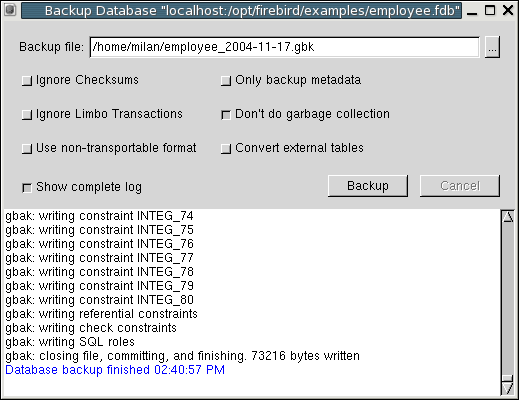Image resolution: width=519 pixels, height=400 pixels.
Task: Click the Cancel button
Action: [460, 186]
